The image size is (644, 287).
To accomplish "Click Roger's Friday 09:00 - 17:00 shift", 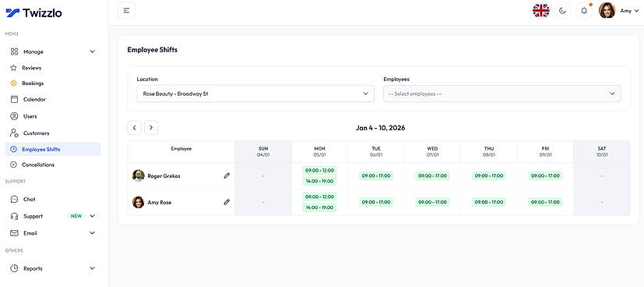I will click(x=545, y=176).
